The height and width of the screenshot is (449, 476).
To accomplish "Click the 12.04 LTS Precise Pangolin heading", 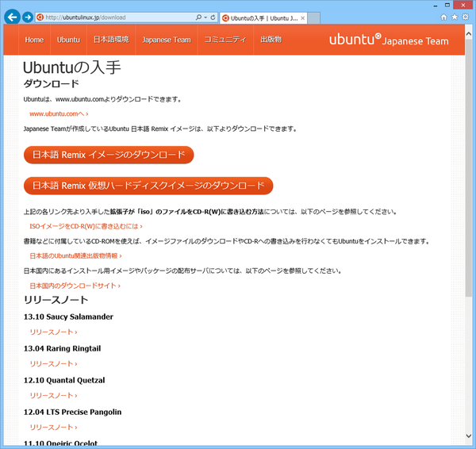I will (72, 412).
